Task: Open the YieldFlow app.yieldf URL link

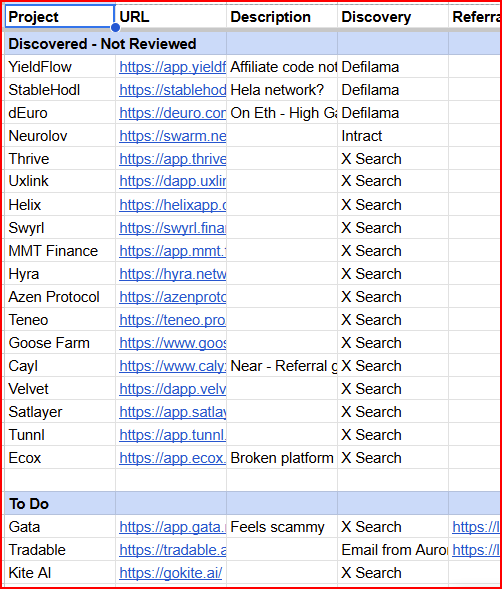Action: point(172,67)
